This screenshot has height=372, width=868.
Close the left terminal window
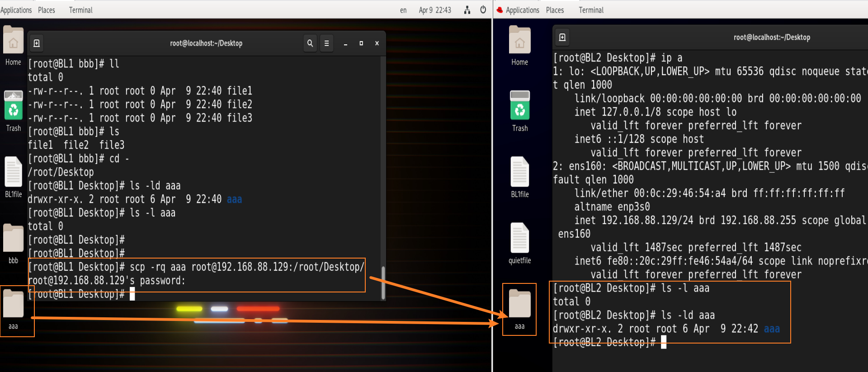point(377,43)
